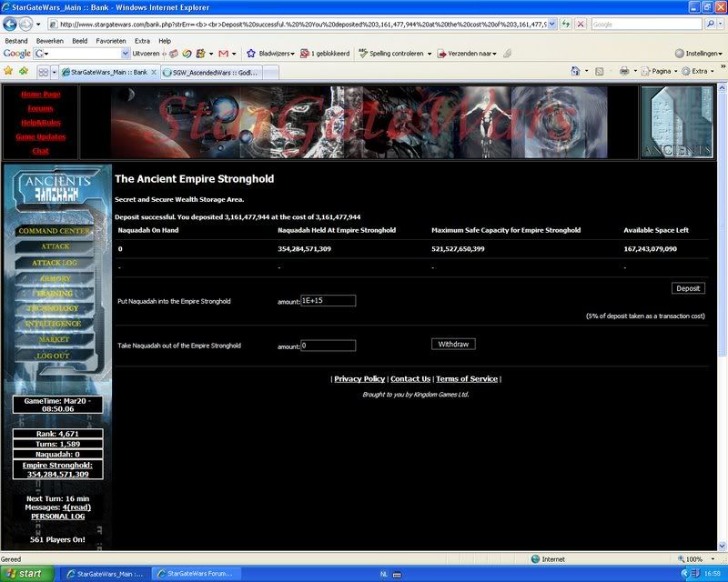Screen dimensions: 728x582
Task: Expand the Pagina dropdown menu
Action: click(x=660, y=71)
